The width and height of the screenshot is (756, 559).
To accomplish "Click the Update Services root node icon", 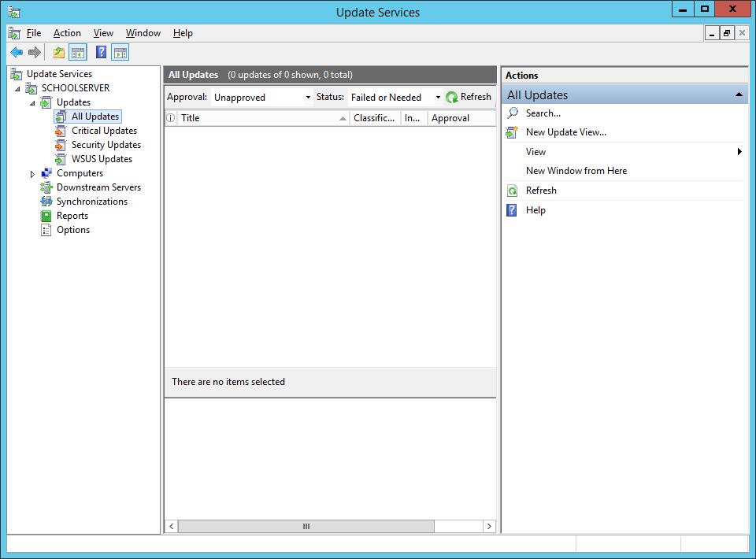I will pos(17,74).
